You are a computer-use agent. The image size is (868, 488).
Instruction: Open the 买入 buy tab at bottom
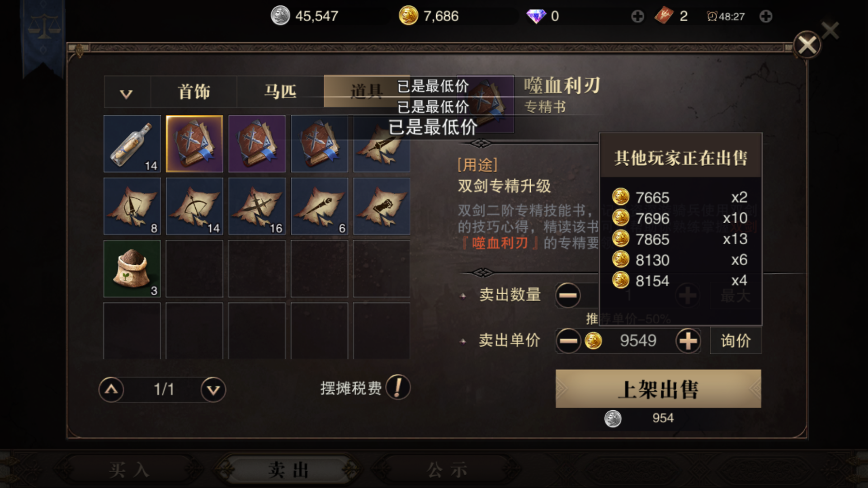(x=130, y=470)
